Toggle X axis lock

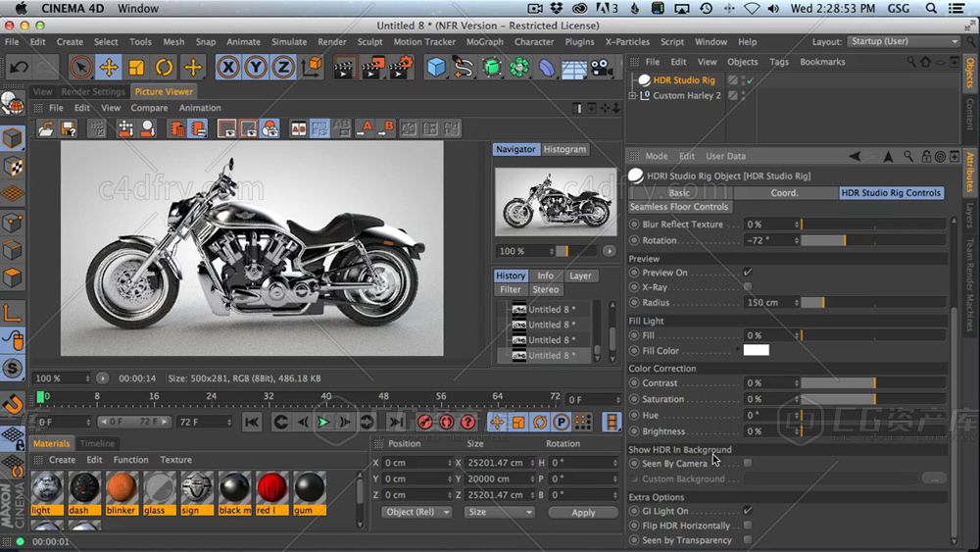click(x=228, y=67)
